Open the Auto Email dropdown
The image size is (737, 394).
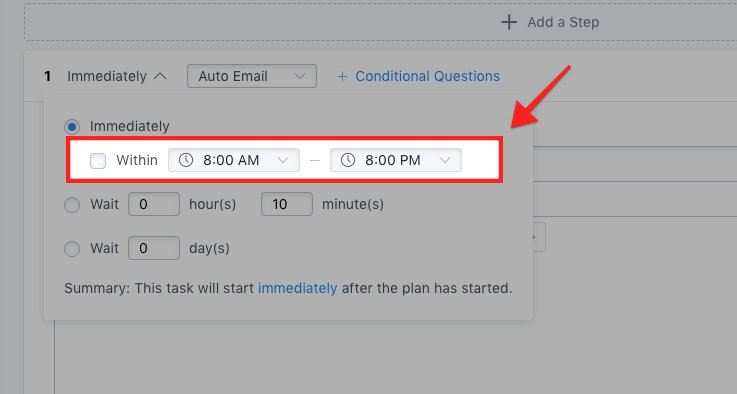click(252, 76)
